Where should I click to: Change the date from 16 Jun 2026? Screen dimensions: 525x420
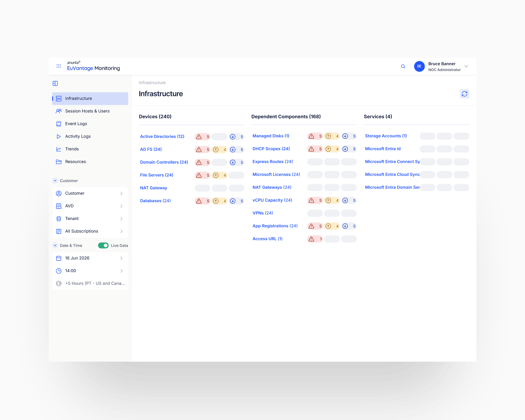point(77,258)
